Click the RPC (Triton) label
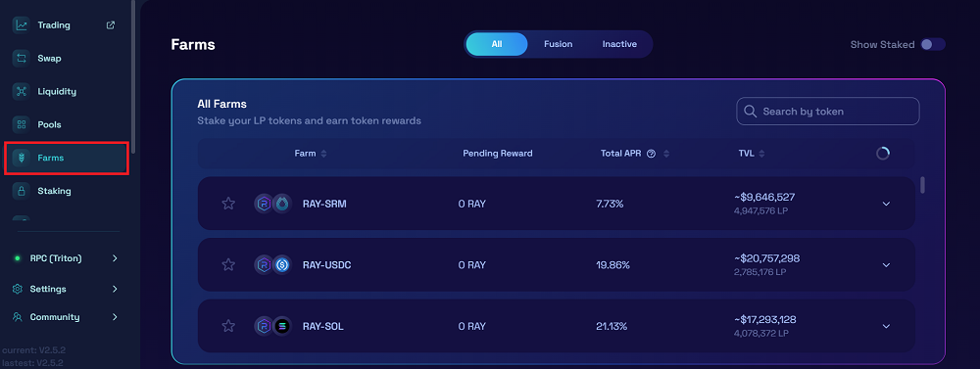The image size is (980, 369). [56, 257]
